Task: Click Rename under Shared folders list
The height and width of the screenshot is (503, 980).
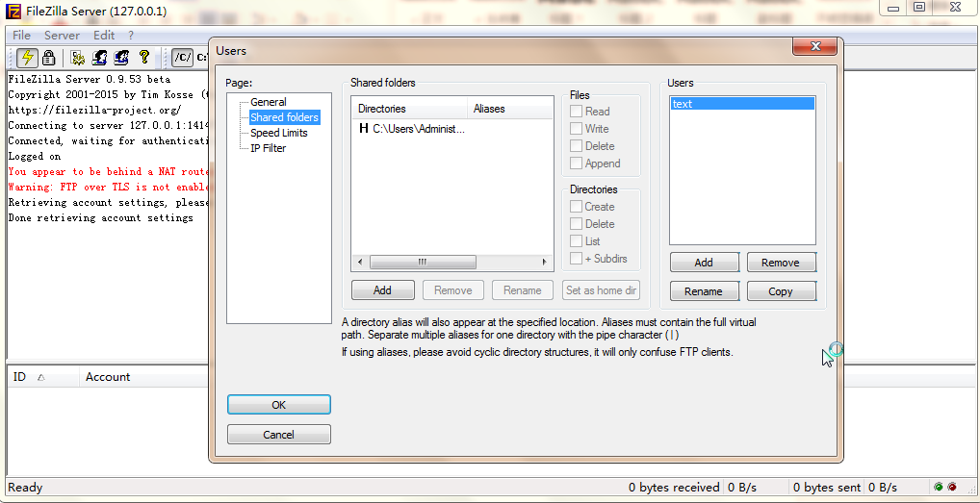Action: (523, 290)
